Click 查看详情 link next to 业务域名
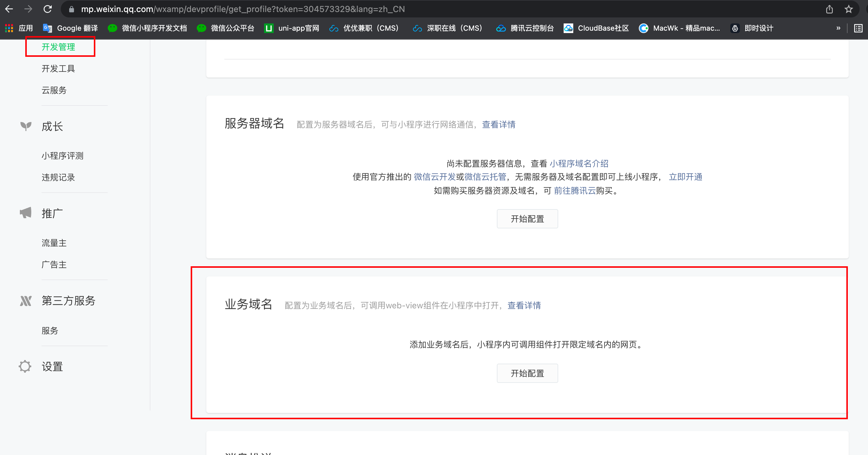This screenshot has width=868, height=455. coord(524,305)
